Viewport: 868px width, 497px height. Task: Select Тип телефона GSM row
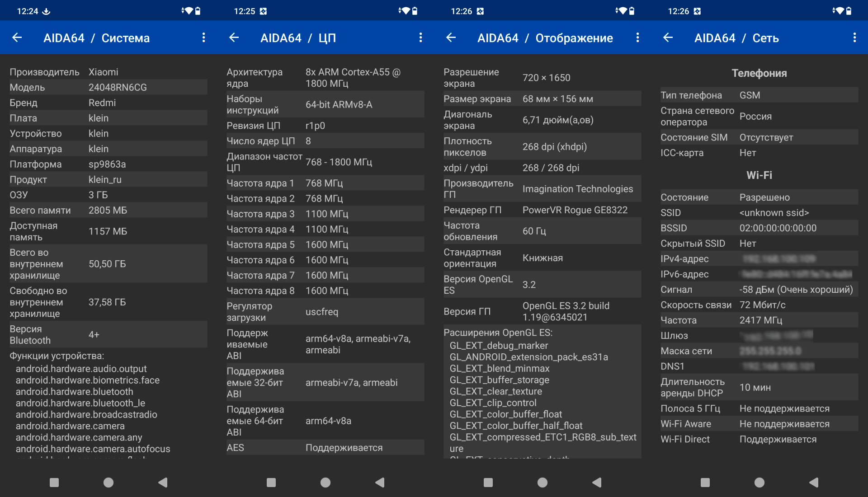[x=759, y=95]
